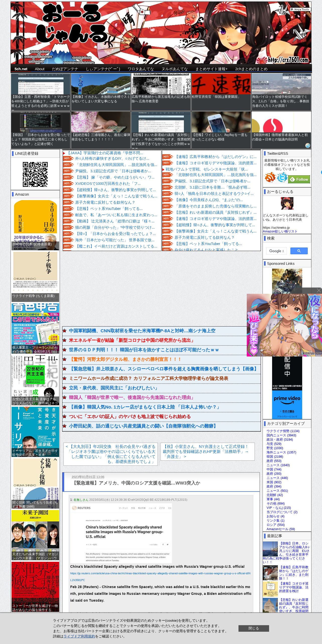Open the まとめサイト速報+ menu item
Screen dimensions: 322x644
211,69
